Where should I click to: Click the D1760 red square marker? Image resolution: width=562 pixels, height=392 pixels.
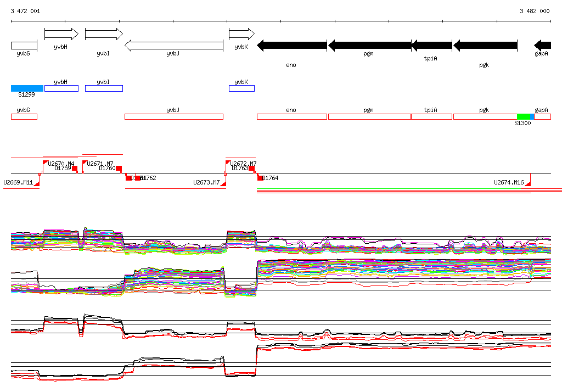pyautogui.click(x=119, y=168)
